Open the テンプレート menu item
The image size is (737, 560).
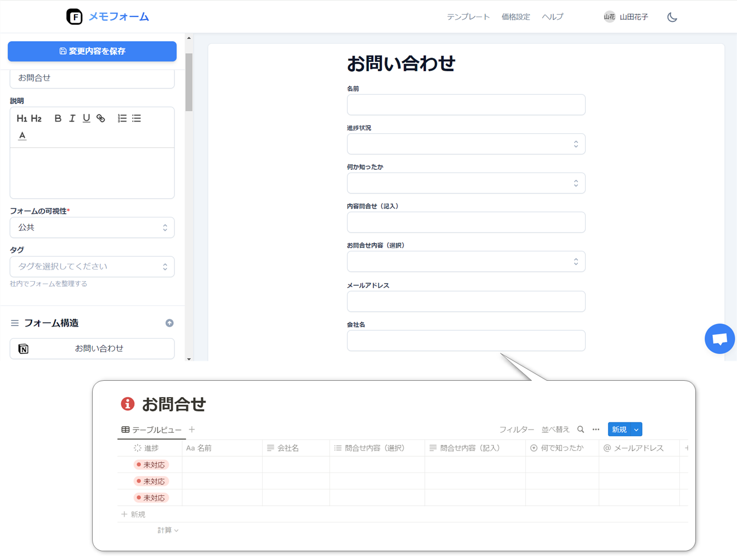click(x=468, y=17)
